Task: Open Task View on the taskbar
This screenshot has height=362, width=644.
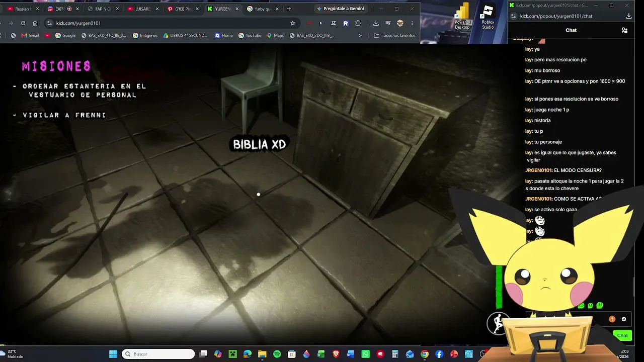Action: click(203, 354)
